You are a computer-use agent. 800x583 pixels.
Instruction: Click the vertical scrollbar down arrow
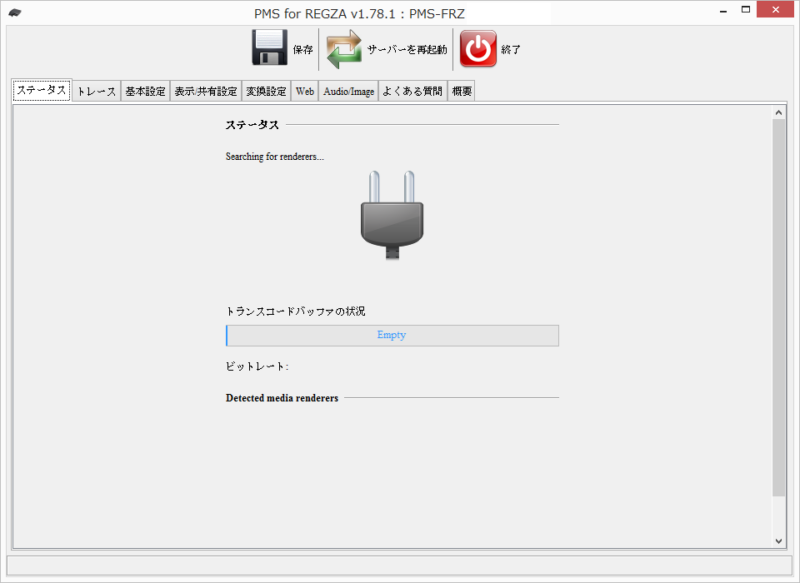click(779, 541)
